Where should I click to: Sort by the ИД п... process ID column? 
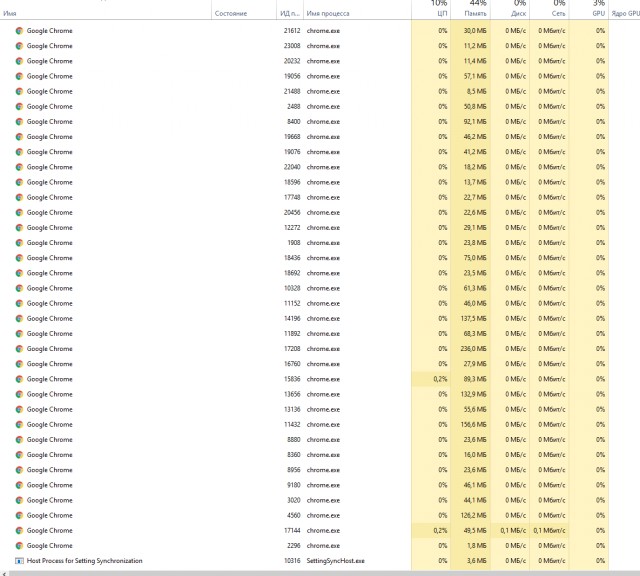(290, 13)
